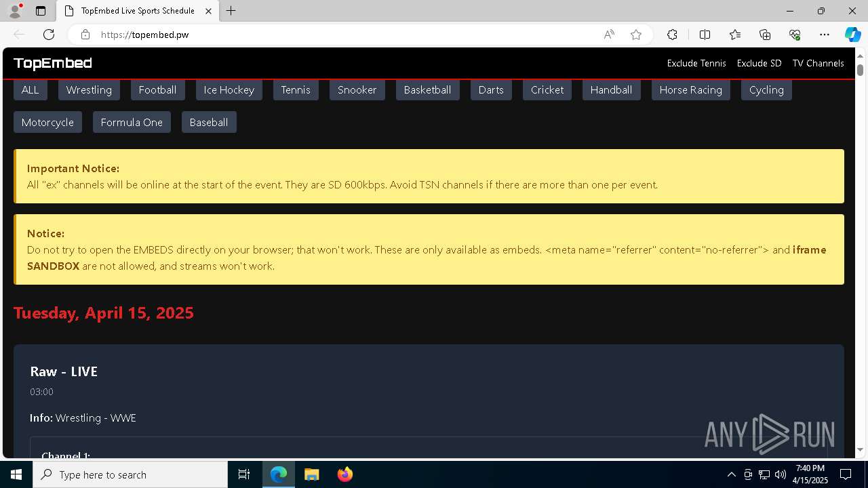868x488 pixels.
Task: Open Microsoft Edge from taskbar
Action: (x=279, y=474)
